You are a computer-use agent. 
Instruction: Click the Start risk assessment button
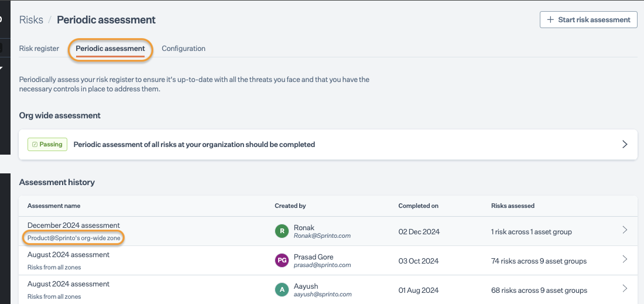pos(588,20)
